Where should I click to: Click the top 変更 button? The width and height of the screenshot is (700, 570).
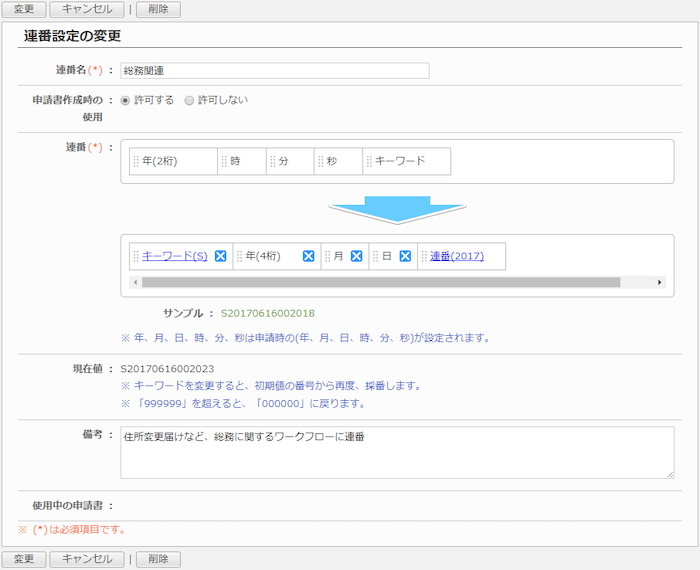tap(23, 9)
